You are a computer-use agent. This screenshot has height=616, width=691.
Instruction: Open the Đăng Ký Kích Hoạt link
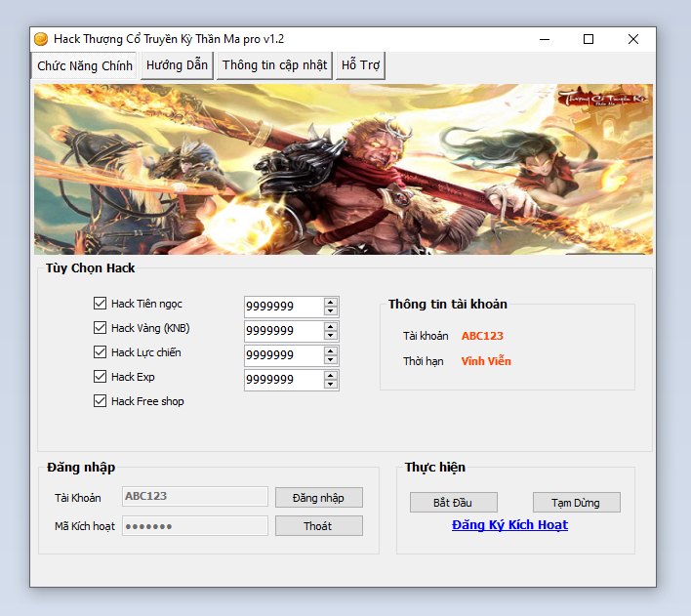point(509,525)
